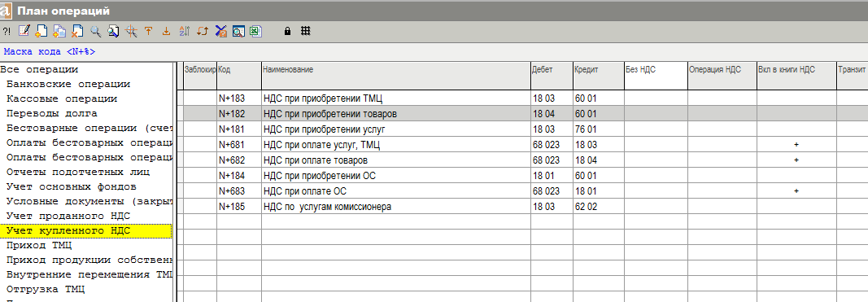Click the Excel export icon
This screenshot has height=302, width=868.
coord(255,31)
